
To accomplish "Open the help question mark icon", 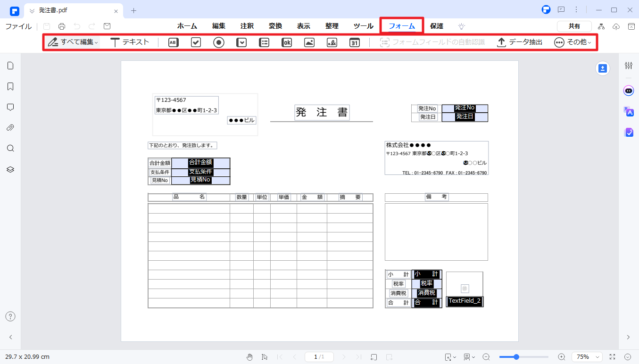I will coord(10,316).
